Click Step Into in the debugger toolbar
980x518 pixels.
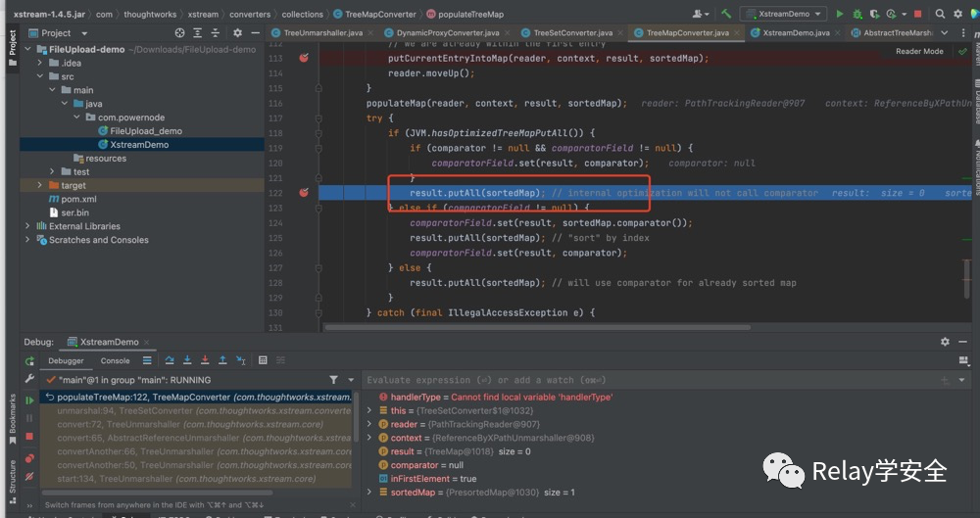coord(187,360)
